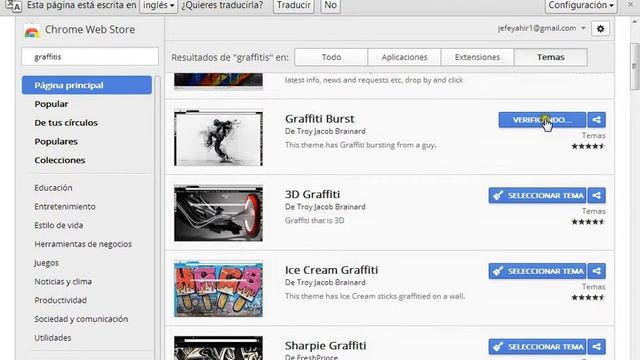The height and width of the screenshot is (360, 640).
Task: Click the Chrome Web Store logo icon
Action: point(32,31)
